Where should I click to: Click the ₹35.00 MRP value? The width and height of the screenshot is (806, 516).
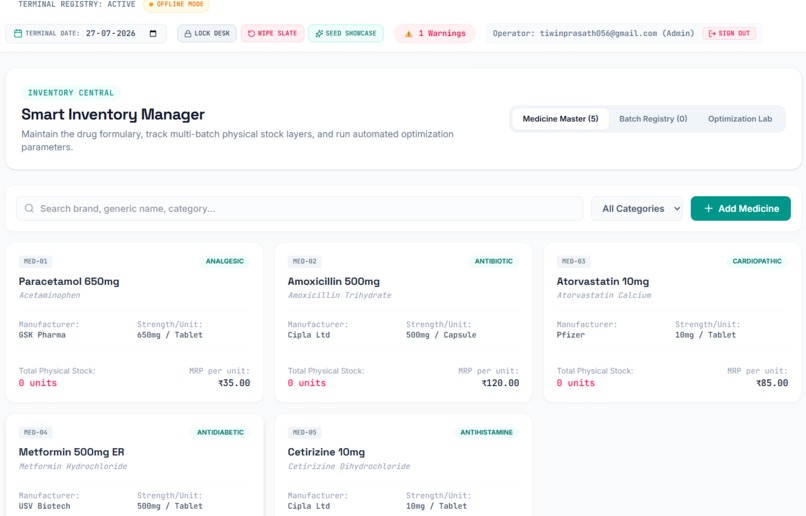[234, 383]
